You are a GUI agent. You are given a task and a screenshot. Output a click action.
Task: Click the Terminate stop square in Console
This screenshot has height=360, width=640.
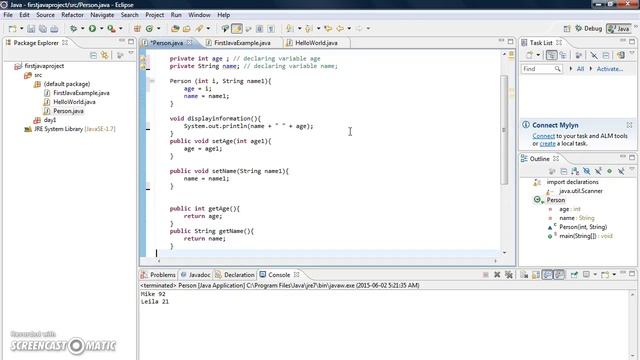(486, 275)
